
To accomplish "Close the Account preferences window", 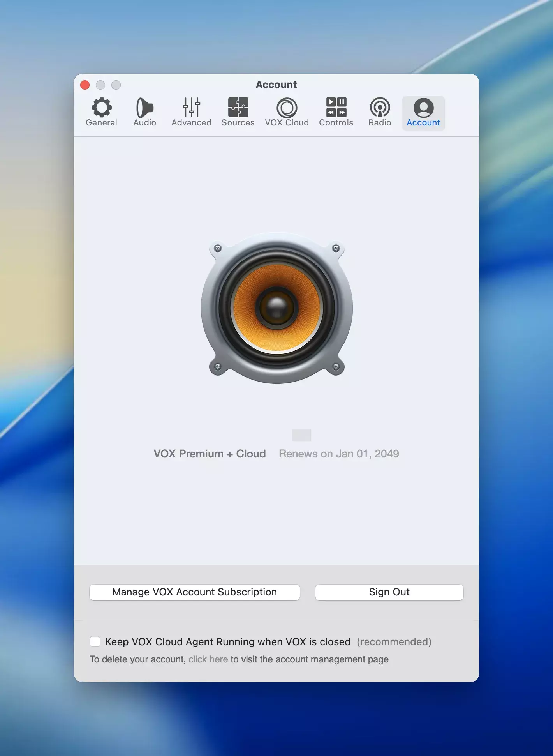I will coord(85,85).
